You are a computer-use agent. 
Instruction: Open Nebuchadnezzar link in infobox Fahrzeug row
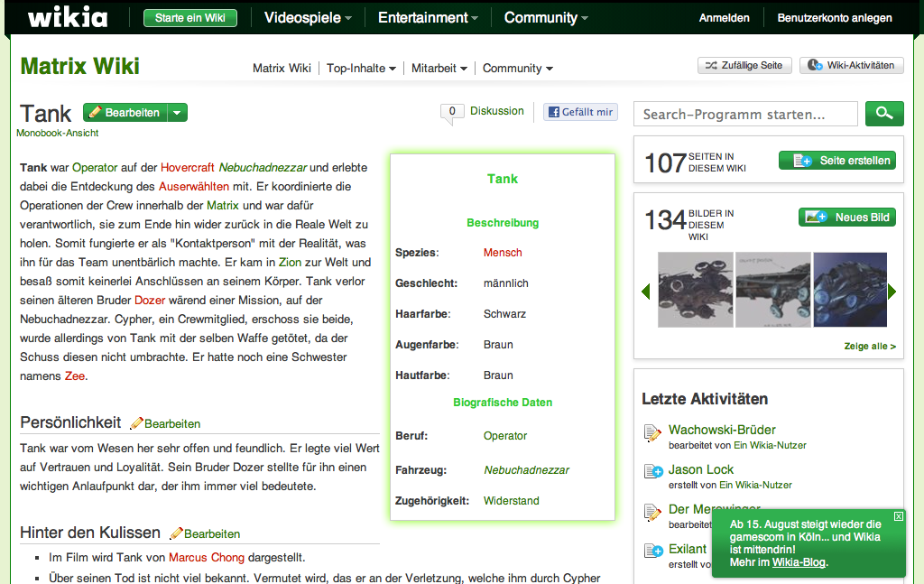coord(526,469)
